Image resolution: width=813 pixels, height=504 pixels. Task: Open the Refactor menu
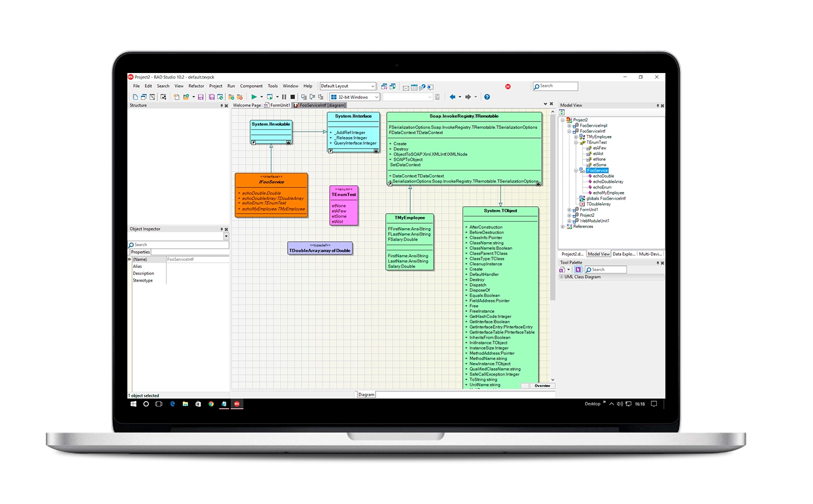[196, 86]
